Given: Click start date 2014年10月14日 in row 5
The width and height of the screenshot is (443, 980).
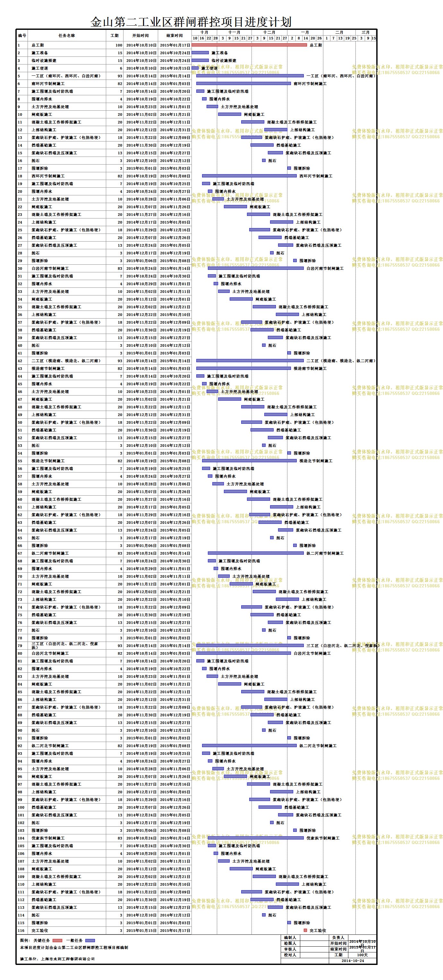Looking at the screenshot, I should [141, 76].
